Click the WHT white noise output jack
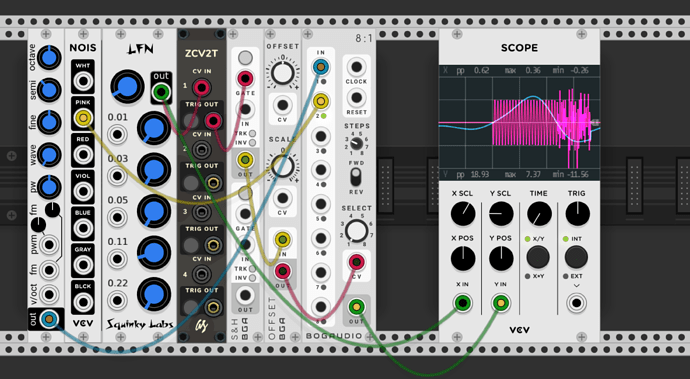Viewport: 690px width, 379px height. point(82,81)
